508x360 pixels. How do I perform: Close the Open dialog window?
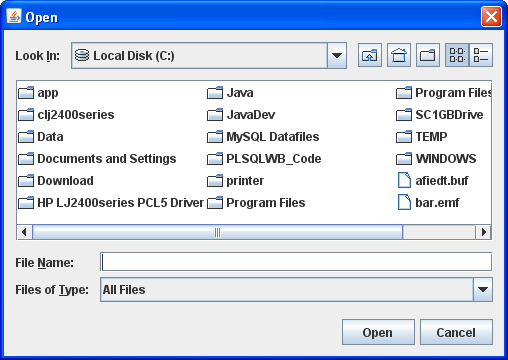(491, 17)
